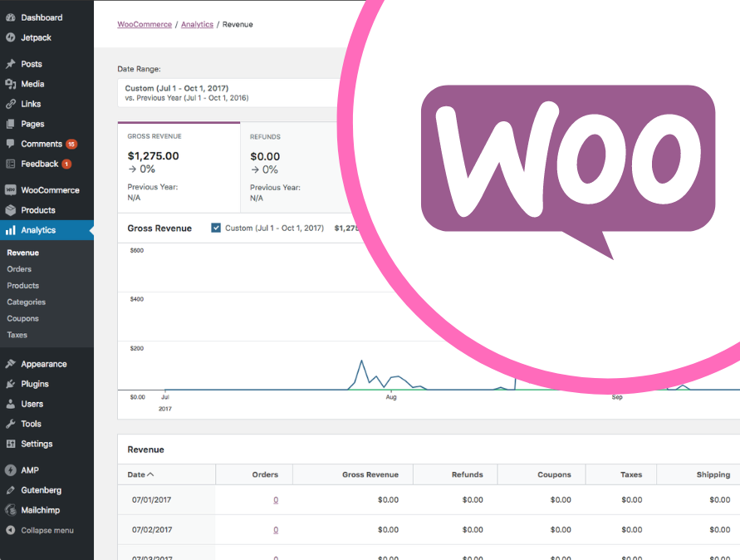Select the Refunds summary tab

coord(292,167)
